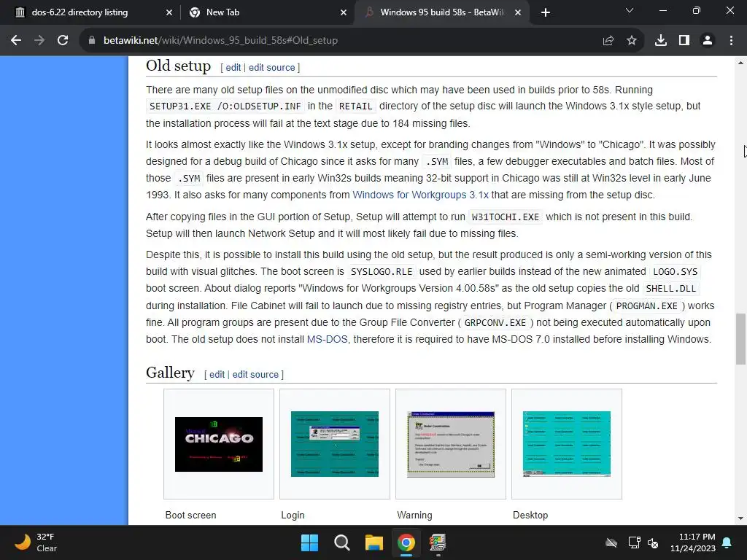This screenshot has height=560, width=747.
Task: Edit source of Gallery section
Action: pyautogui.click(x=255, y=375)
